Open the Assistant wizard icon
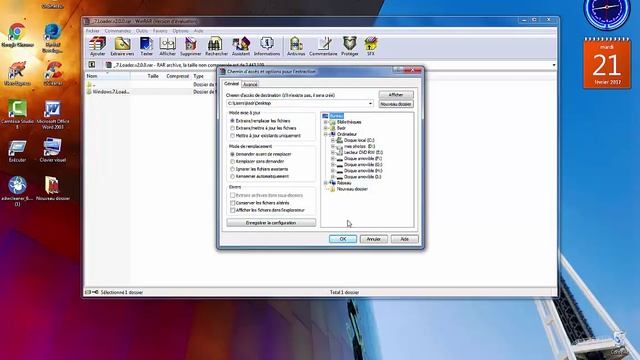Image resolution: width=640 pixels, height=360 pixels. point(241,46)
